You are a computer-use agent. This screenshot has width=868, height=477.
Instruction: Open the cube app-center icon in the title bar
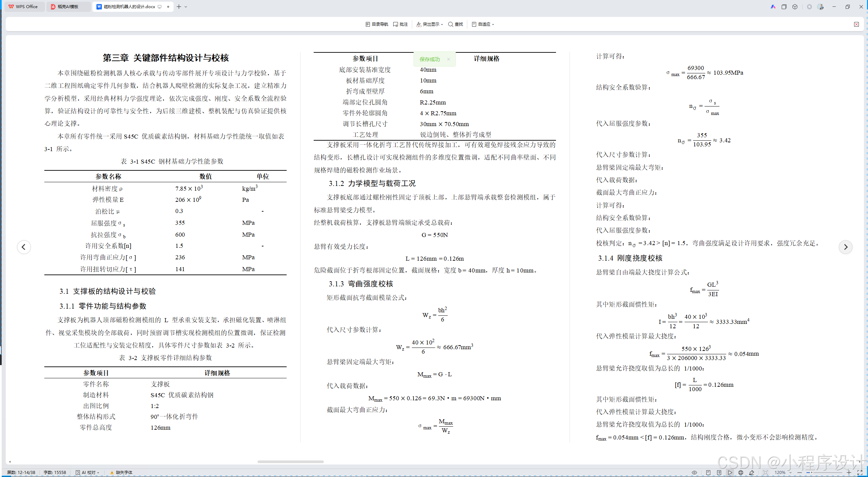click(795, 6)
